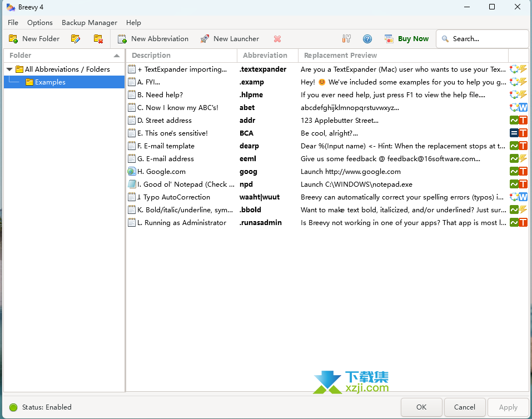Click the Search field
Image resolution: width=532 pixels, height=419 pixels.
click(483, 39)
